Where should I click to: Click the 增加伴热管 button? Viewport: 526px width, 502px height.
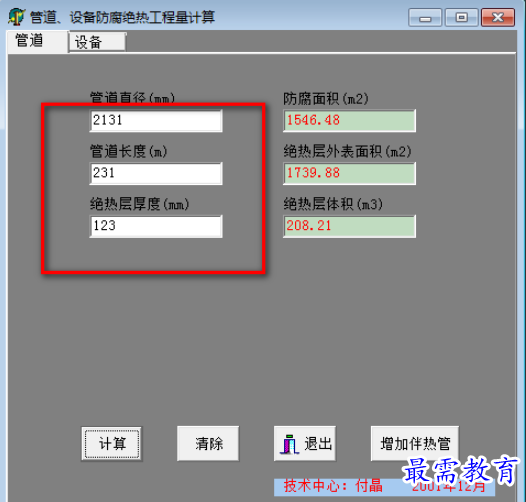tap(415, 444)
